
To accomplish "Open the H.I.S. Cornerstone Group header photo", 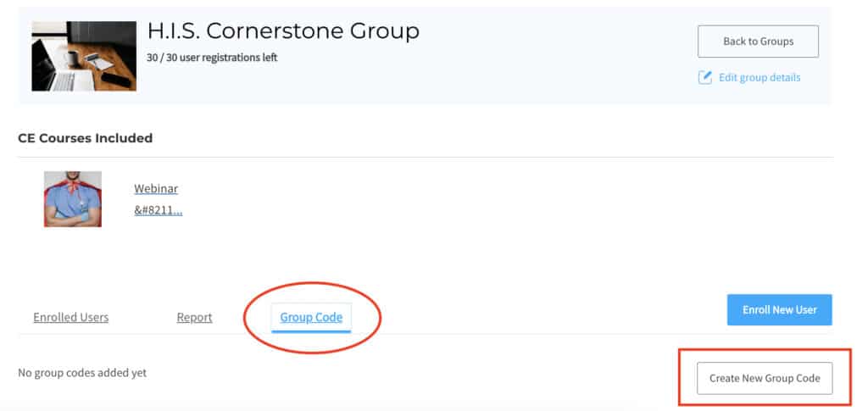I will tap(84, 56).
